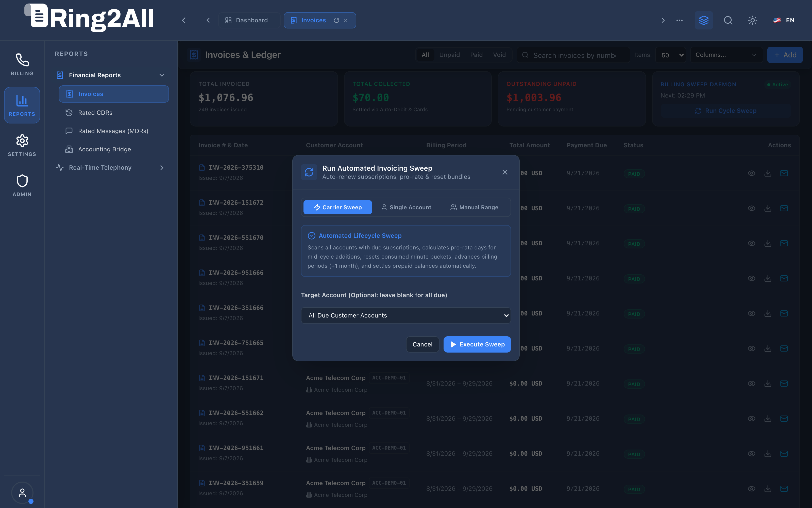Image resolution: width=812 pixels, height=508 pixels.
Task: Open Rated CDRs in the sidebar
Action: point(114,113)
